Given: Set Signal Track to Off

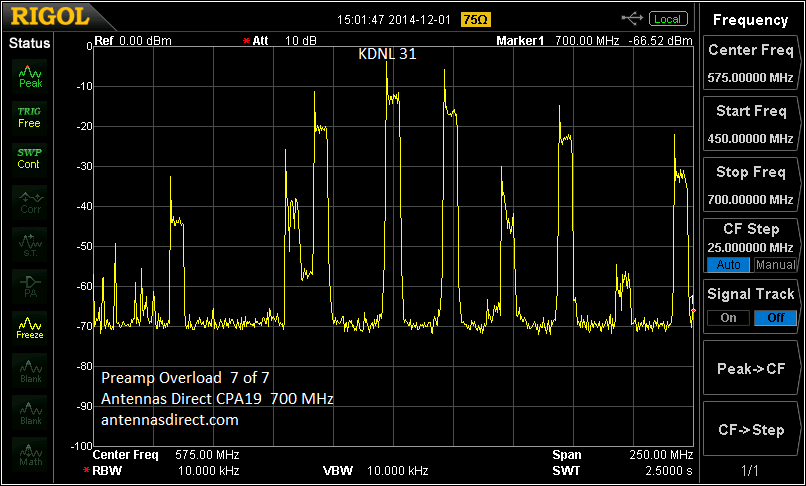Looking at the screenshot, I should point(775,318).
